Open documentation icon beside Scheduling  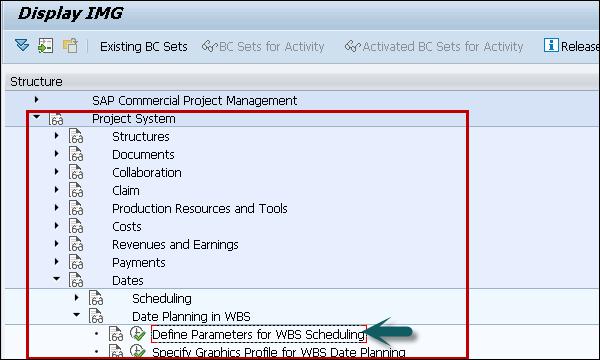[x=96, y=298]
